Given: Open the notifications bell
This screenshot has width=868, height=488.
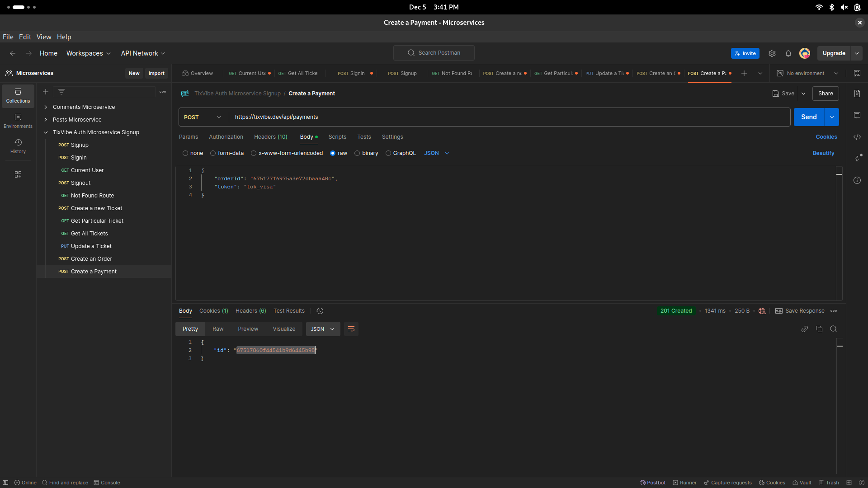Looking at the screenshot, I should tap(788, 53).
